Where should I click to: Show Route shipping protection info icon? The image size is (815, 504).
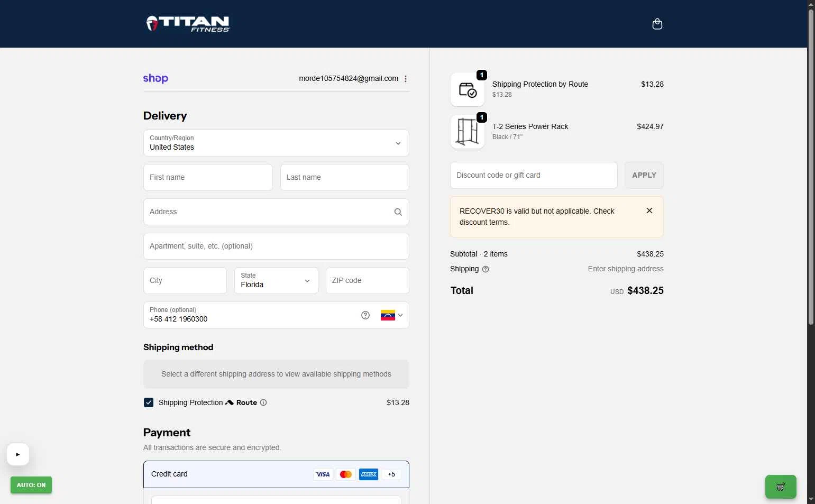(x=263, y=402)
